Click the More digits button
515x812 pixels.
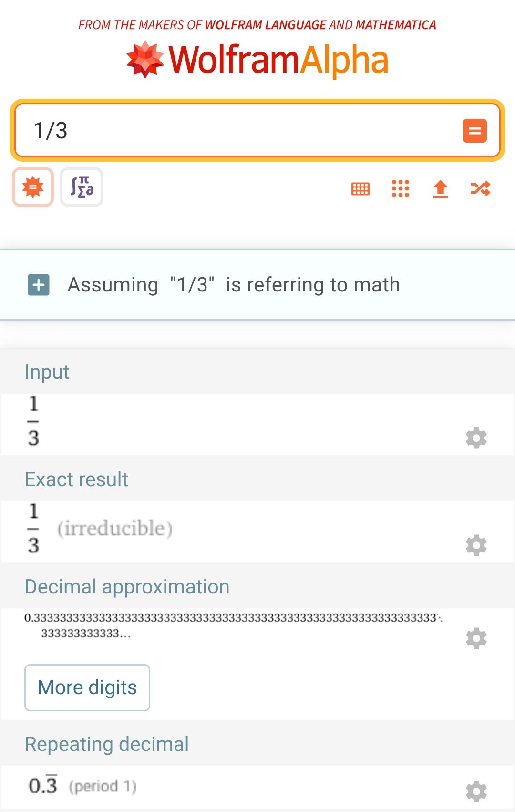tap(87, 687)
